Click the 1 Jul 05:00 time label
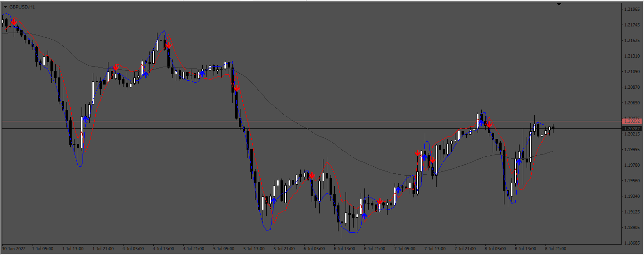644x255 pixels. 43,248
